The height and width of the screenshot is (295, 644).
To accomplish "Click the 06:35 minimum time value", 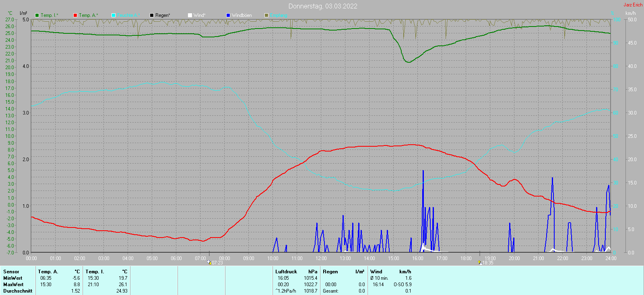I will (46, 278).
